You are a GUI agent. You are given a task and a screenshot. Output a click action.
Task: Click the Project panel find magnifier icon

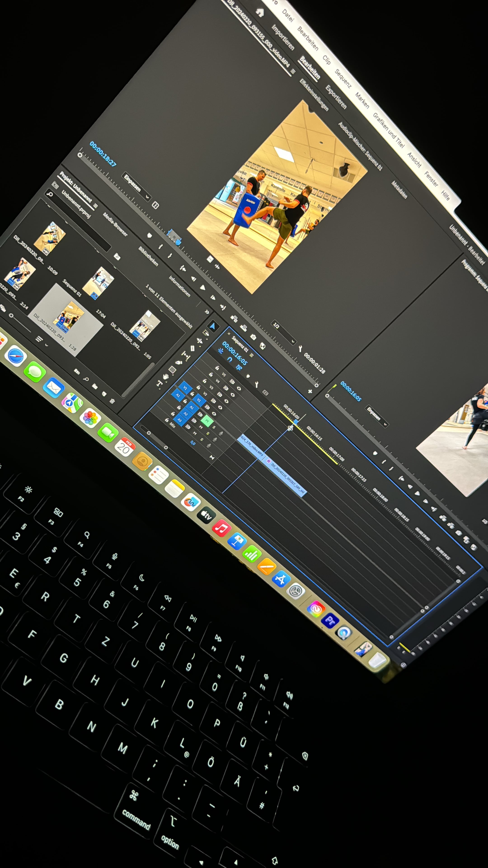tap(86, 379)
